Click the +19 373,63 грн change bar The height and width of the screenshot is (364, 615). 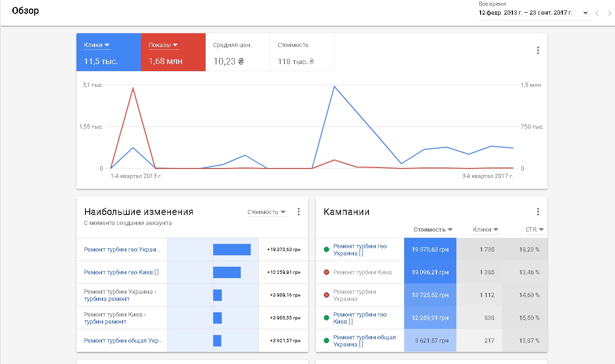(x=232, y=250)
